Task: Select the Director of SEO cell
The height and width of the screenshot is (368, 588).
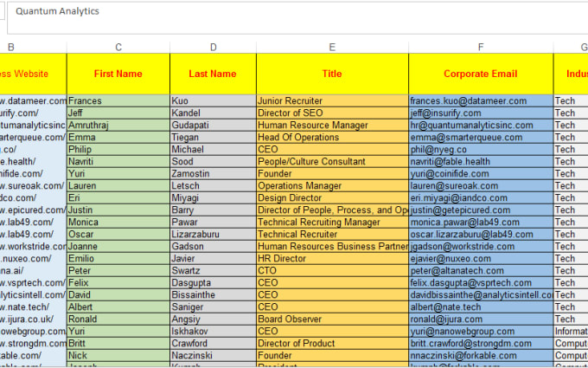Action: (x=332, y=113)
